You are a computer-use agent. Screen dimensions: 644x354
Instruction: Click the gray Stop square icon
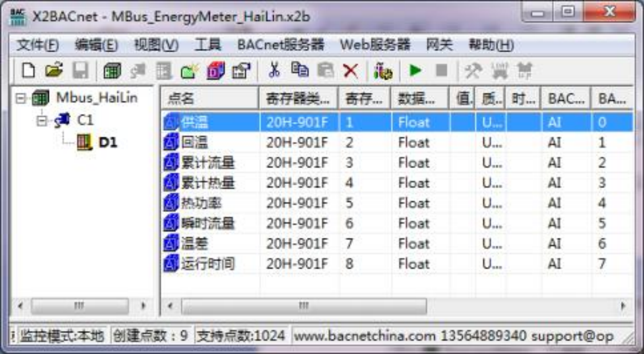coord(441,70)
